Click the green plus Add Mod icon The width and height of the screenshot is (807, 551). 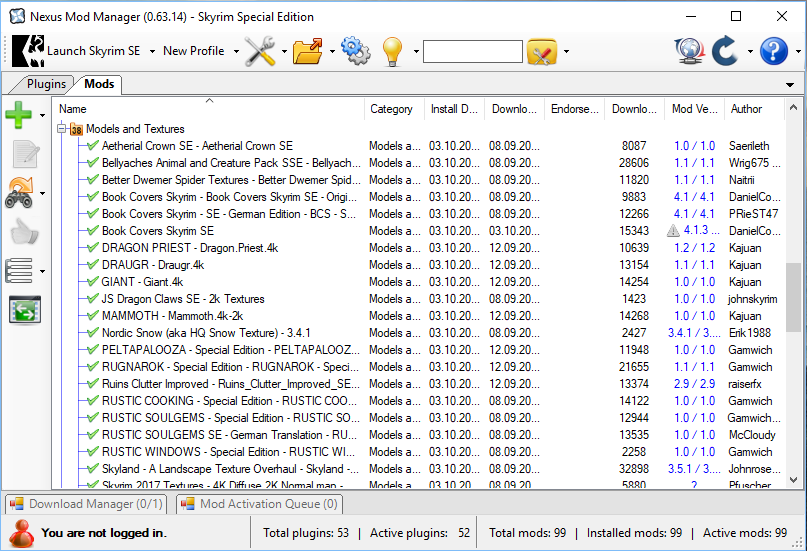pyautogui.click(x=19, y=115)
